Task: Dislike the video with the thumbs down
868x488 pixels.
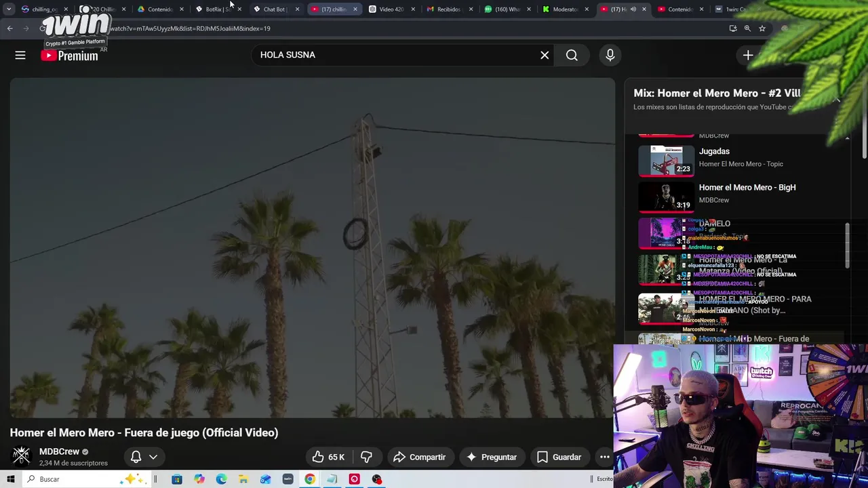Action: pyautogui.click(x=367, y=457)
